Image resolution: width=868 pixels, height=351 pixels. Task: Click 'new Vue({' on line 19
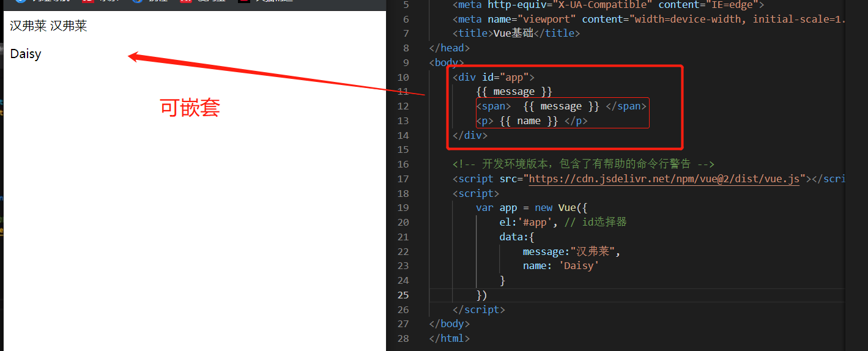point(561,208)
